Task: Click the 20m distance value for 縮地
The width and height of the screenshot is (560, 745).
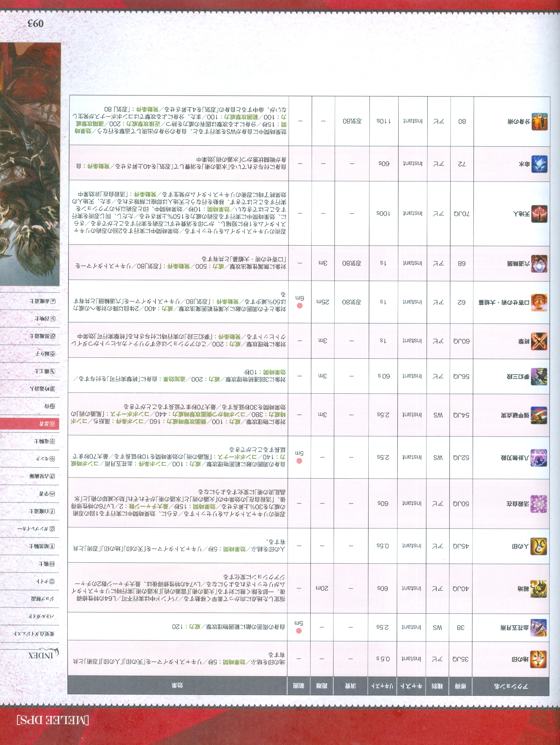Action: pyautogui.click(x=322, y=588)
